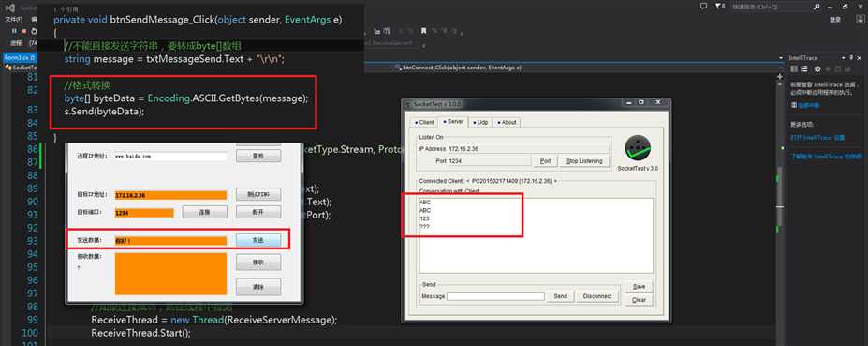Open the IntelliTrace panel dropdown arrow

coord(844,58)
